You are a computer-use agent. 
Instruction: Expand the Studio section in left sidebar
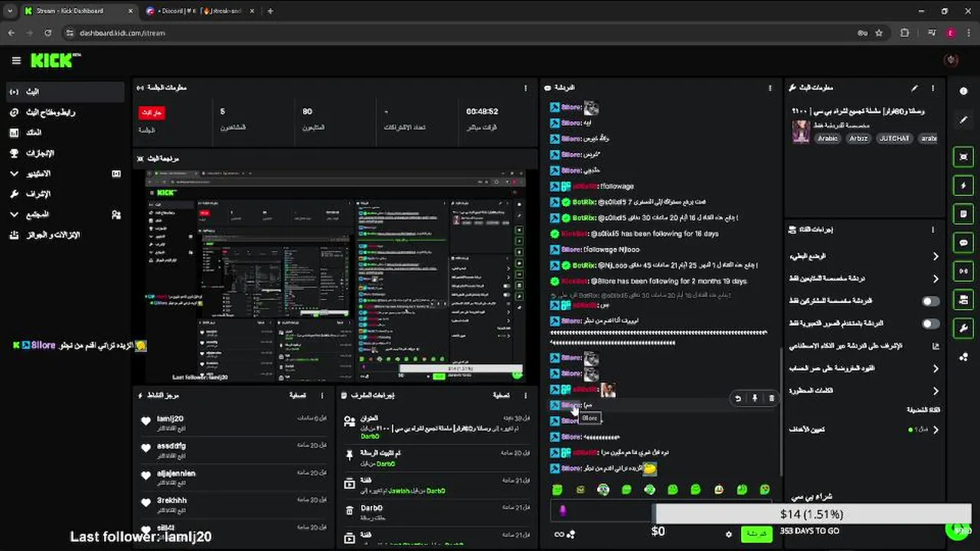[x=65, y=174]
